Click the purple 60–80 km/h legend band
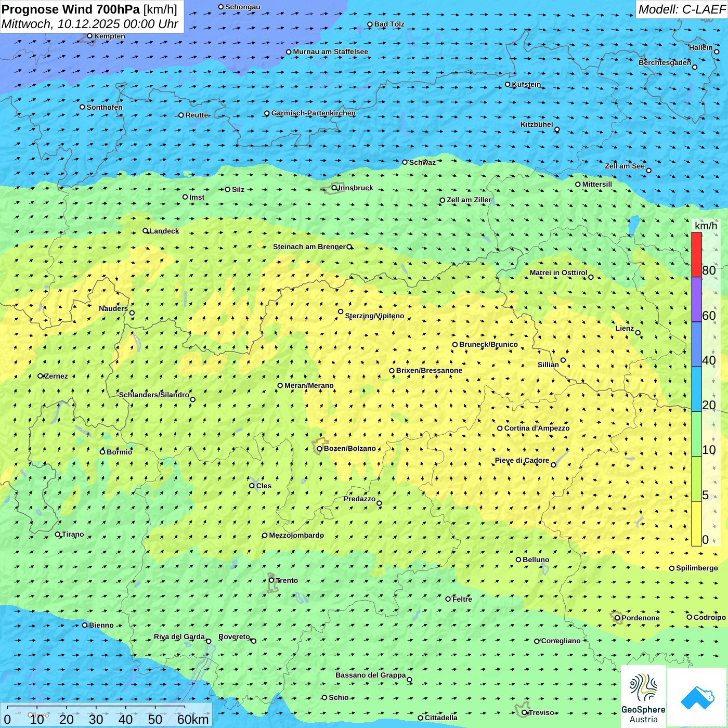 coord(696,300)
